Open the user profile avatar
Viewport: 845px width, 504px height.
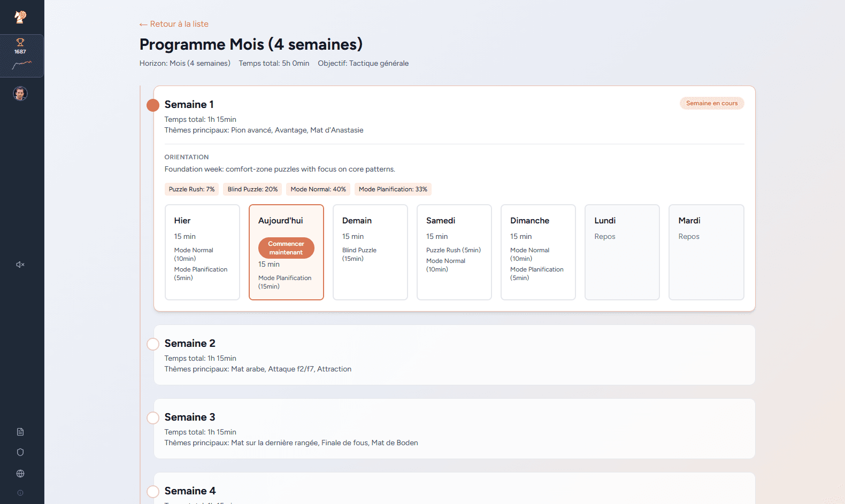20,94
